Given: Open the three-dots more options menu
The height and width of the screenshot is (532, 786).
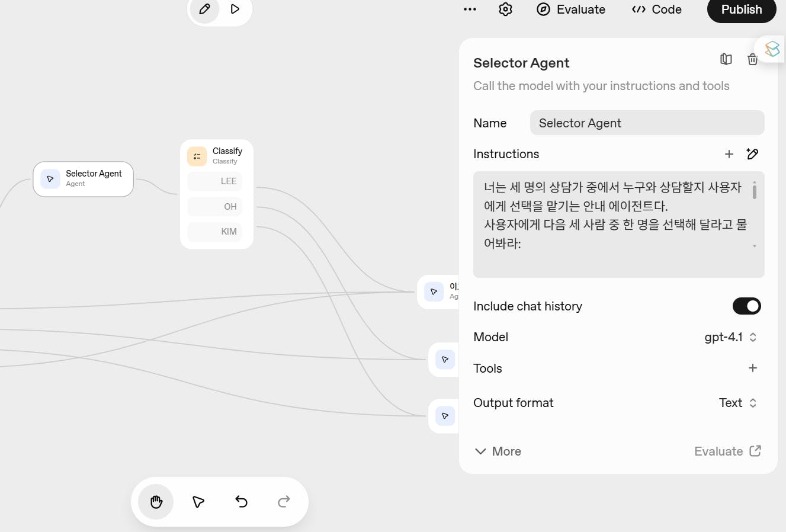Looking at the screenshot, I should point(470,9).
